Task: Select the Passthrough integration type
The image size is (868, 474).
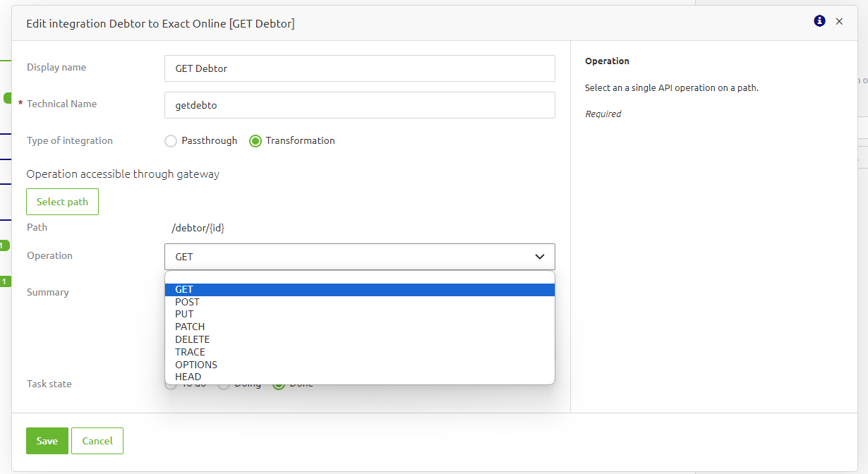Action: tap(170, 141)
